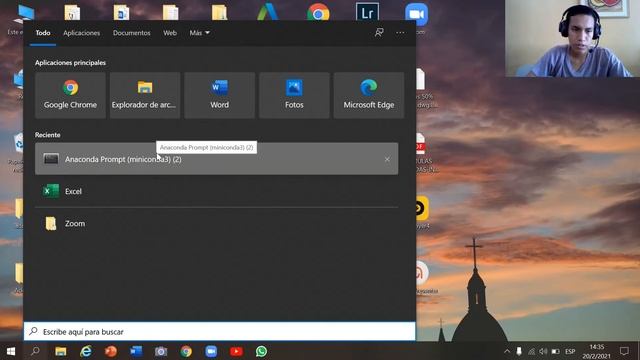
Task: Open Explorador de archivos tile
Action: click(x=145, y=96)
